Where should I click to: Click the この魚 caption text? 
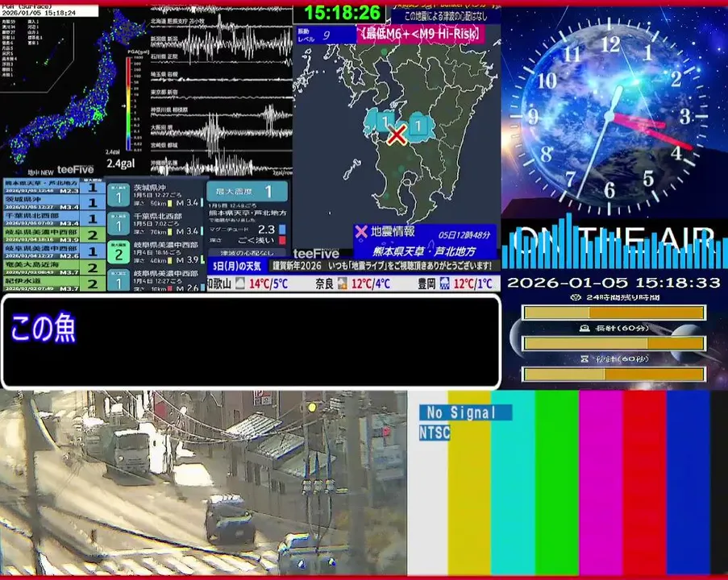point(43,328)
